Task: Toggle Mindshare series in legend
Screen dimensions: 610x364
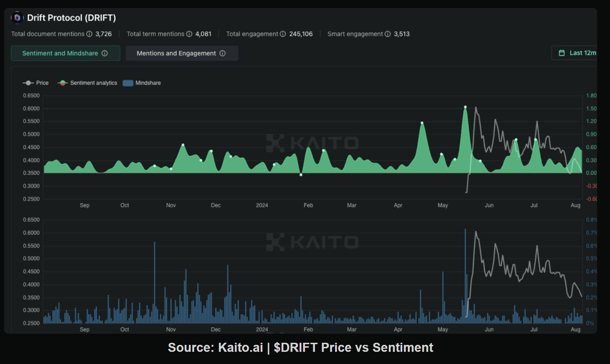Action: [x=142, y=83]
